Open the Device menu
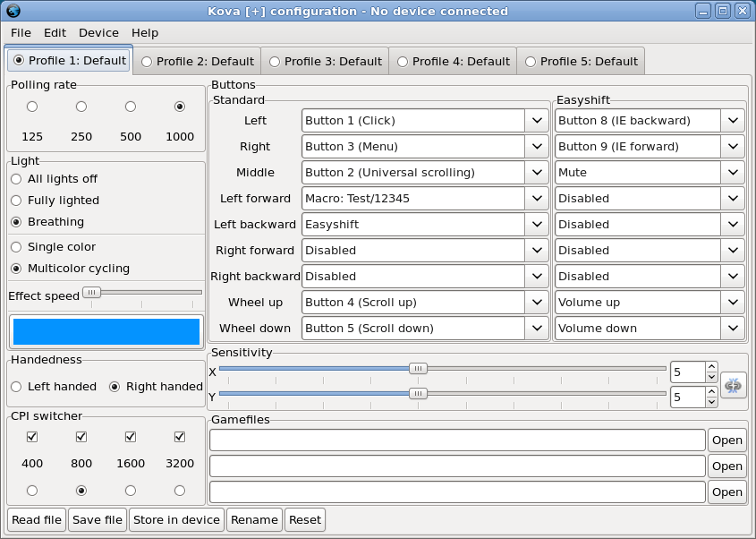Image resolution: width=756 pixels, height=539 pixels. click(x=98, y=32)
